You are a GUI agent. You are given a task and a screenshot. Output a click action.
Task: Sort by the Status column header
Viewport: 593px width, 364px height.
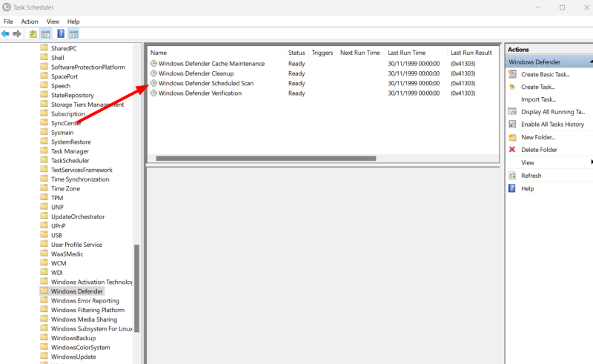click(x=296, y=53)
